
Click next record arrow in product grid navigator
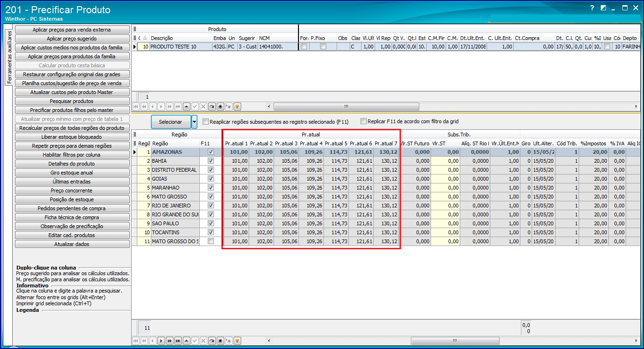pos(161,107)
